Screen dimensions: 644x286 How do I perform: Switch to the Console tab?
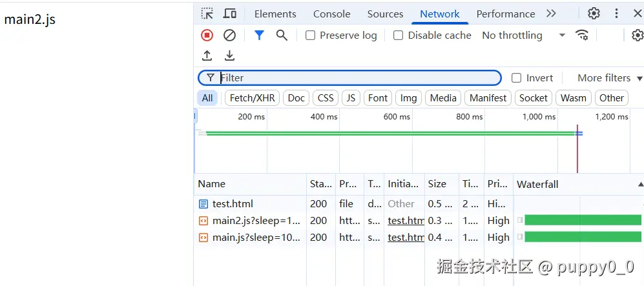(x=332, y=14)
